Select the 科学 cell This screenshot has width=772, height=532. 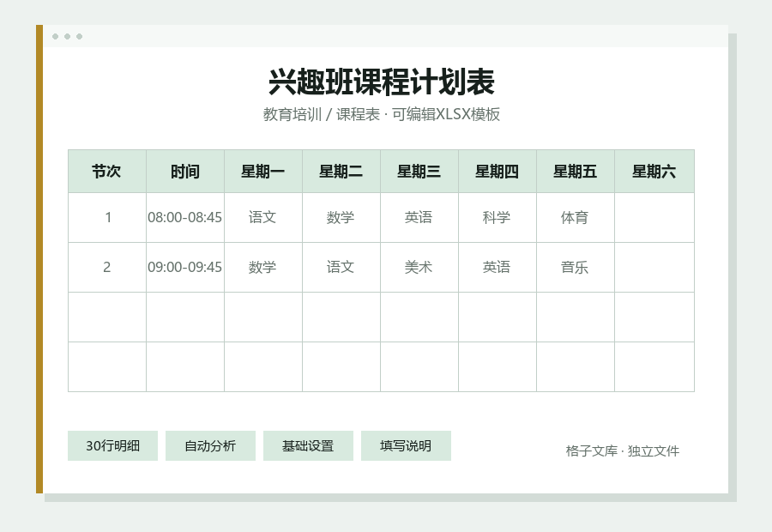[497, 217]
